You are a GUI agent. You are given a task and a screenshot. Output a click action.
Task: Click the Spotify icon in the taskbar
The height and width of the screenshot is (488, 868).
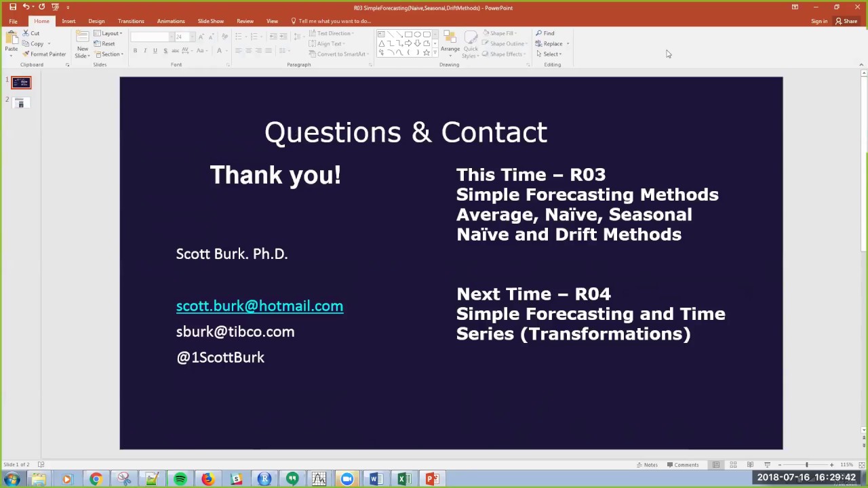(180, 479)
